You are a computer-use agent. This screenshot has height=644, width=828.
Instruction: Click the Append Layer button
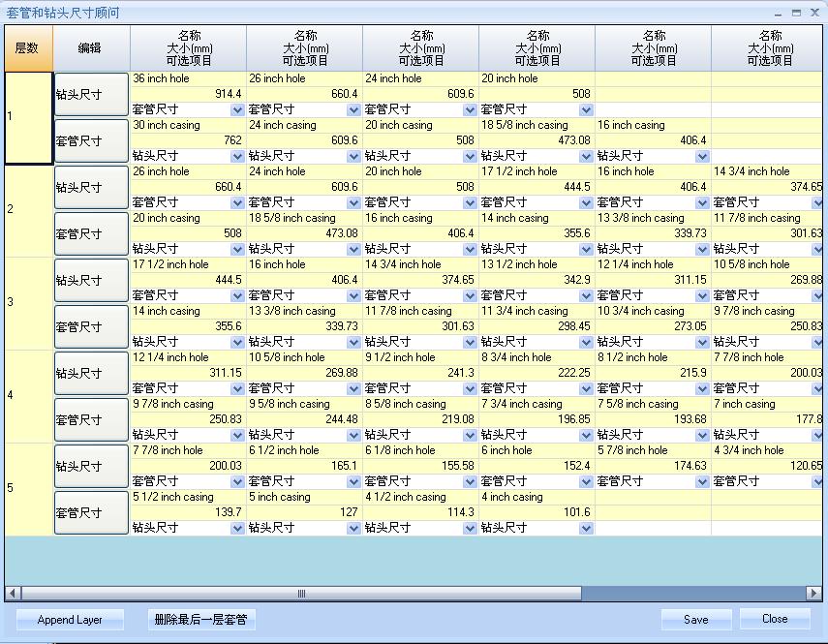click(x=70, y=619)
